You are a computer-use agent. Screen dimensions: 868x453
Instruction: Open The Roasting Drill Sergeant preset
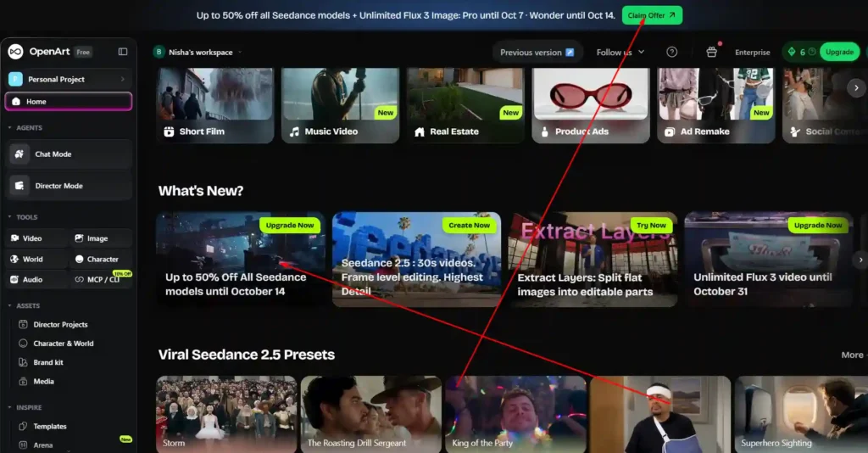371,414
